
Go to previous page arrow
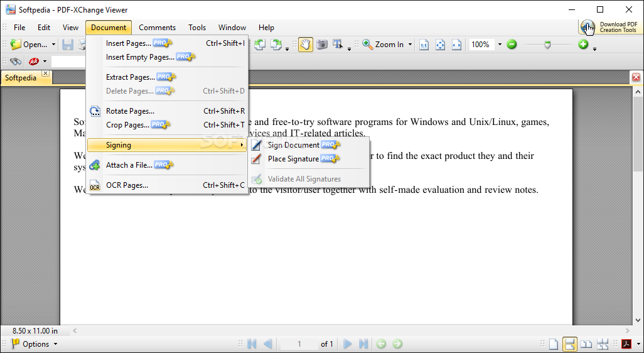(x=268, y=344)
